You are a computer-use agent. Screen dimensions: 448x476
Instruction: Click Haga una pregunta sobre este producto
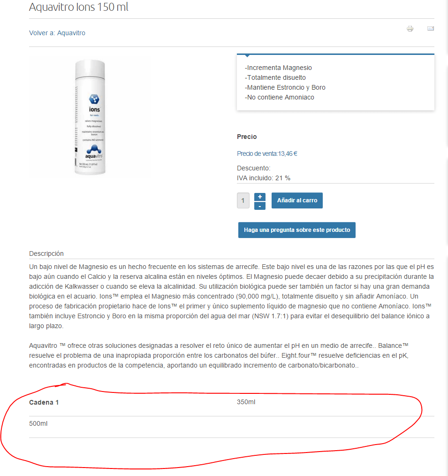(x=296, y=230)
